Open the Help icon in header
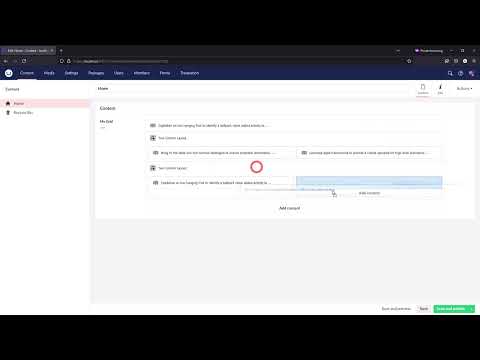The width and height of the screenshot is (480, 360). tap(461, 73)
